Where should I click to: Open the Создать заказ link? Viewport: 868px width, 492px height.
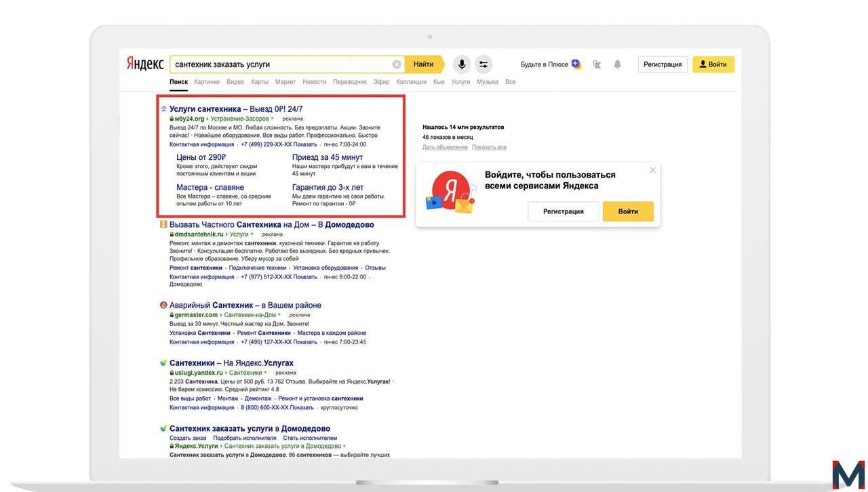pos(188,438)
